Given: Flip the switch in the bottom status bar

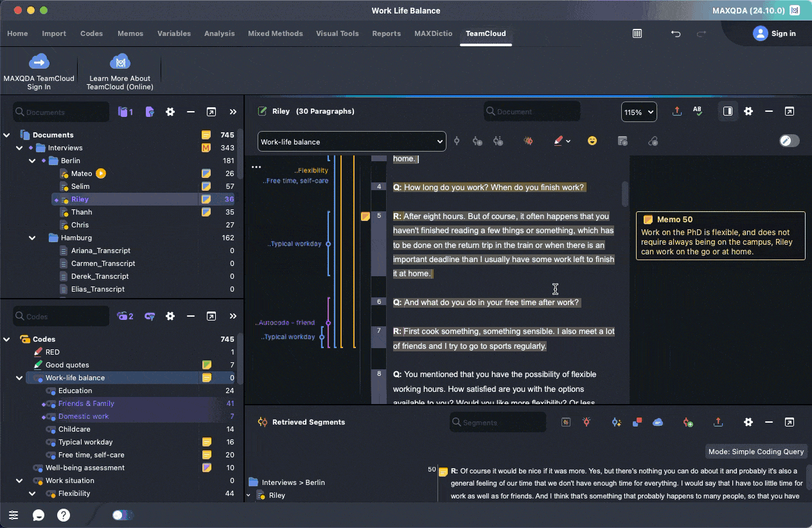Looking at the screenshot, I should [122, 515].
